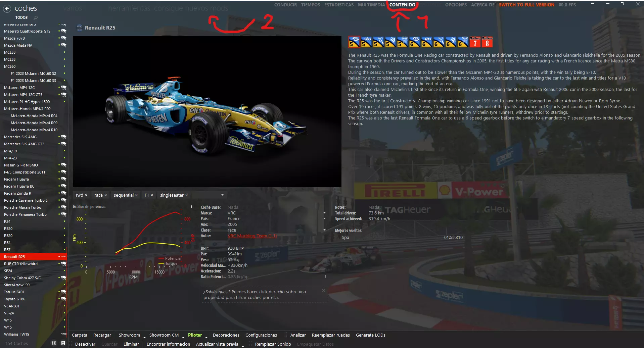Open the hamburger menu in the title bar
The width and height of the screenshot is (644, 348).
(x=592, y=4)
